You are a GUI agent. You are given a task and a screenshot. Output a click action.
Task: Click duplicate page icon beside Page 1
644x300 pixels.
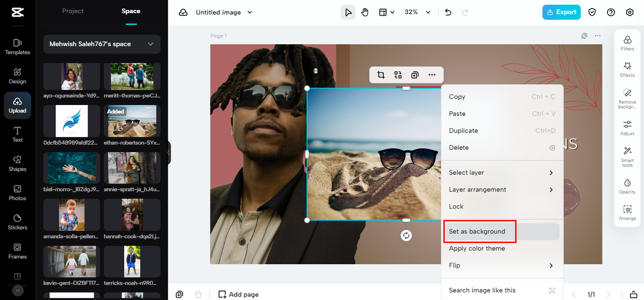point(584,36)
